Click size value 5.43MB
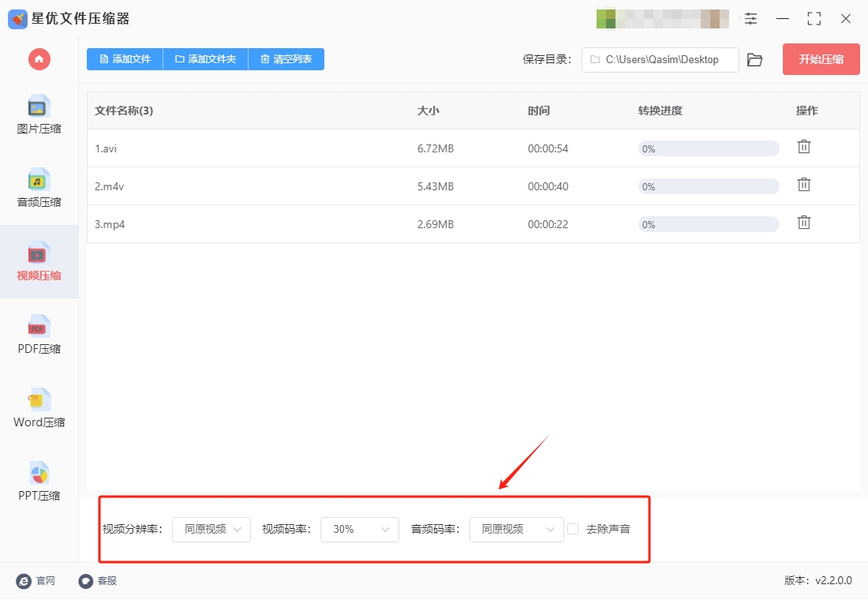The width and height of the screenshot is (868, 600). click(x=436, y=186)
